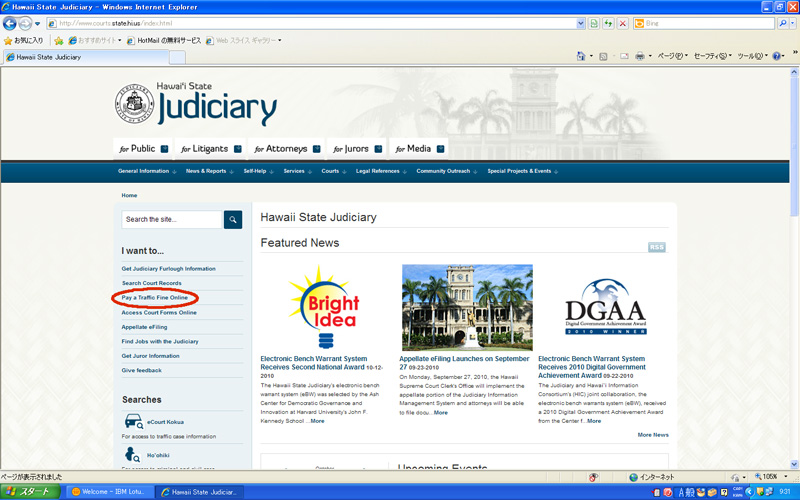This screenshot has width=800, height=500.
Task: Open the for Litigants tab
Action: (x=211, y=148)
